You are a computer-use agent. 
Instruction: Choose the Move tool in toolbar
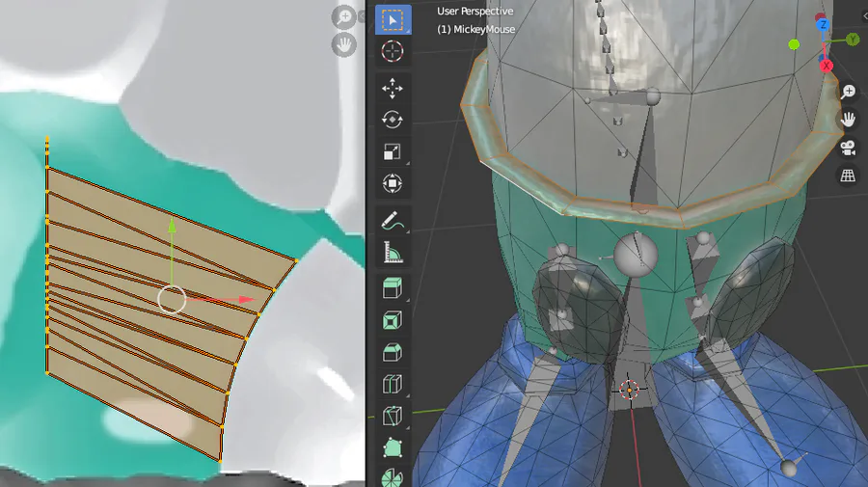(x=393, y=89)
